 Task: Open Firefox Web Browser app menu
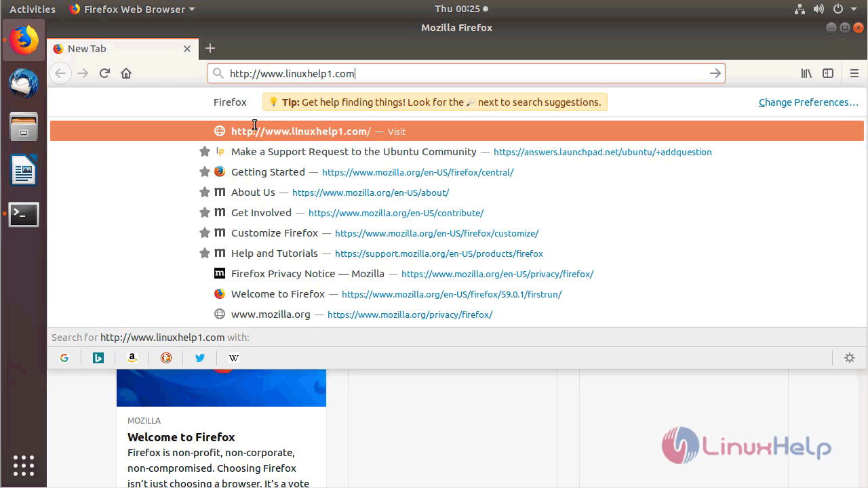(132, 9)
